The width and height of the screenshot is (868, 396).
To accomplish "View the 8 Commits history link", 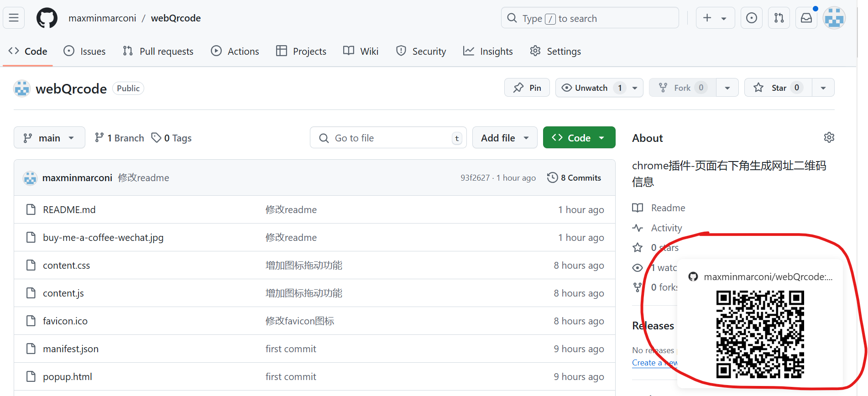I will [575, 177].
